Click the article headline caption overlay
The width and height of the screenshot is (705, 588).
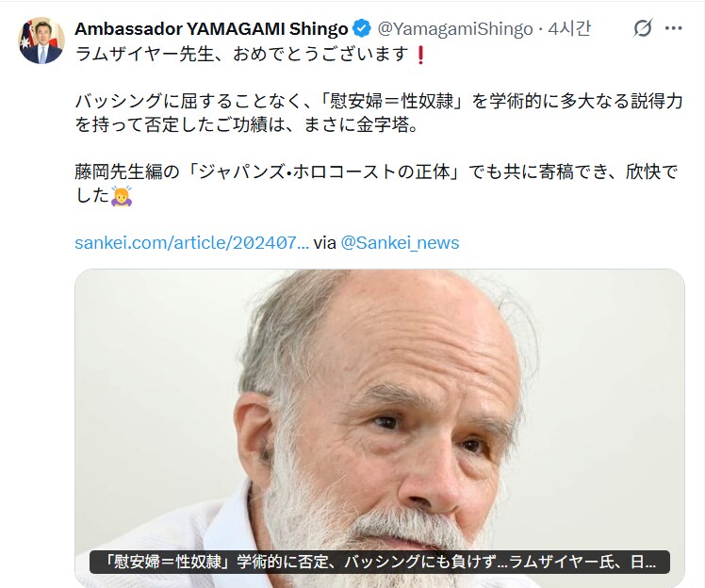coord(380,562)
